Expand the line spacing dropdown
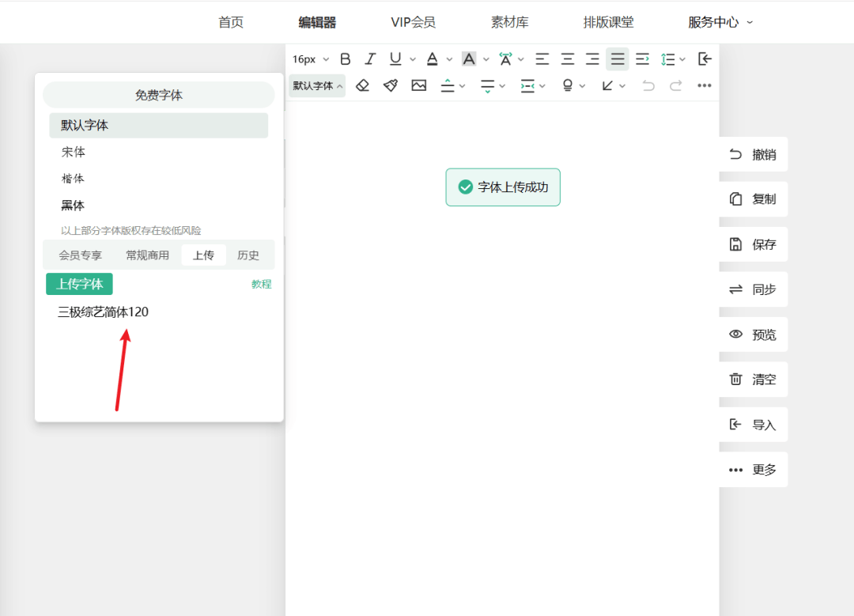854x616 pixels. tap(674, 59)
